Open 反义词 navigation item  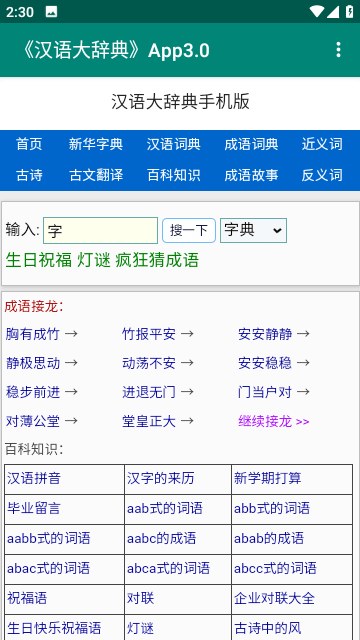pyautogui.click(x=322, y=176)
